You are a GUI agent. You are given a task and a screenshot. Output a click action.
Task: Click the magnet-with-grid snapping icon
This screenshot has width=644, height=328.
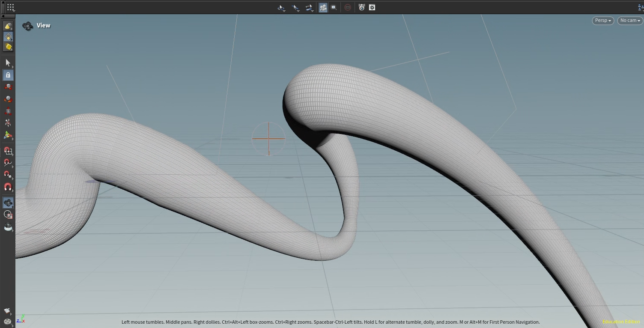click(8, 151)
